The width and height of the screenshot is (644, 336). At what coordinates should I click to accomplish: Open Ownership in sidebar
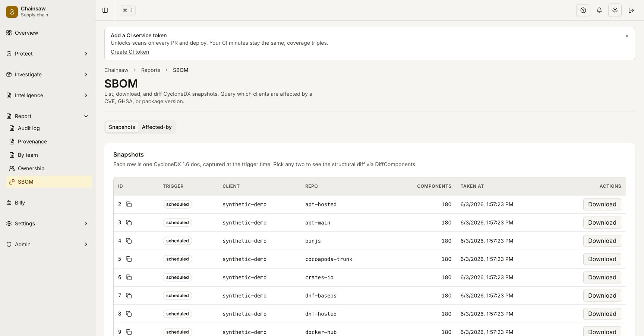49,168
